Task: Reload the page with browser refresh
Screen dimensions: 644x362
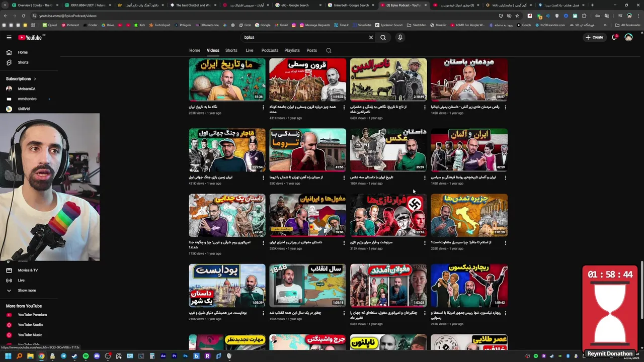Action: (25, 16)
